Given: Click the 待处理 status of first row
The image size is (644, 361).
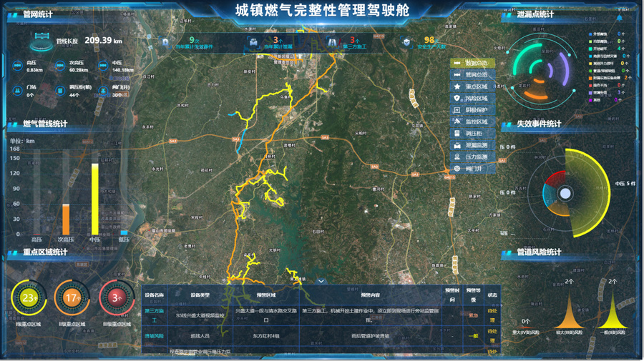Looking at the screenshot, I should coord(492,311).
